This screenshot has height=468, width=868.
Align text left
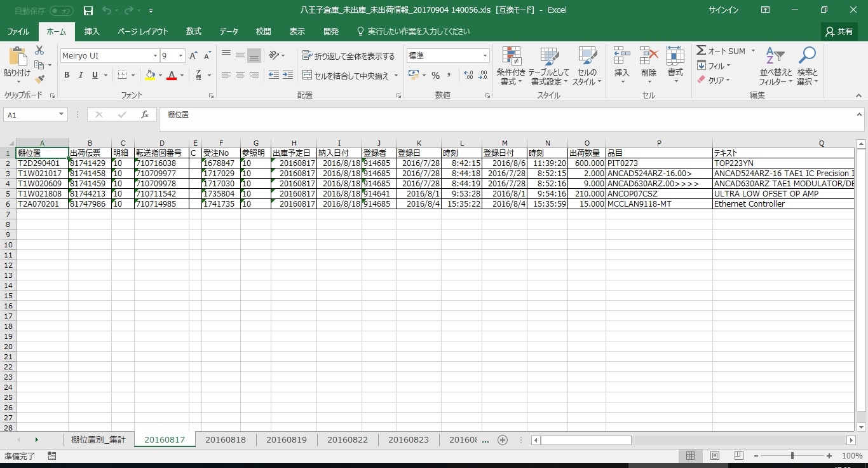click(226, 75)
